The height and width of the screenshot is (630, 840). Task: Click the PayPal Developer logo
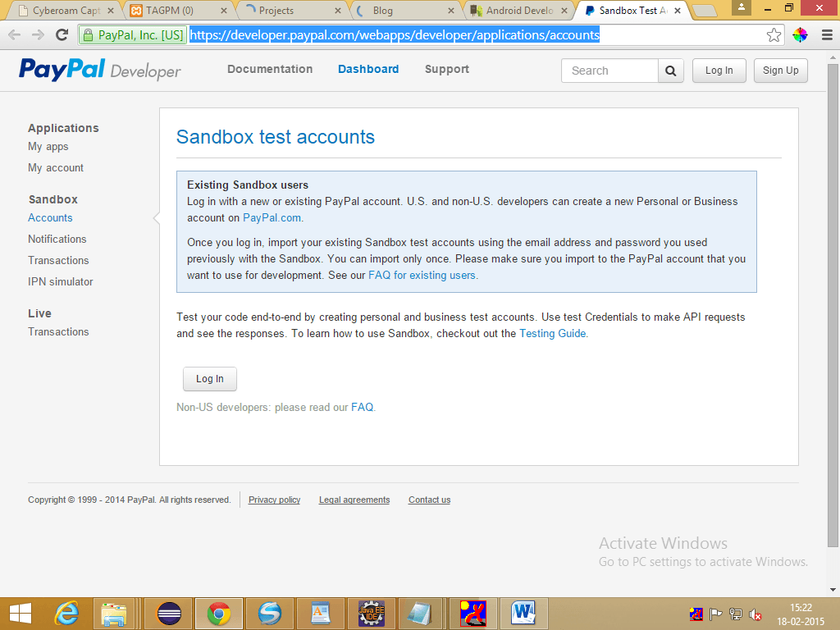99,70
